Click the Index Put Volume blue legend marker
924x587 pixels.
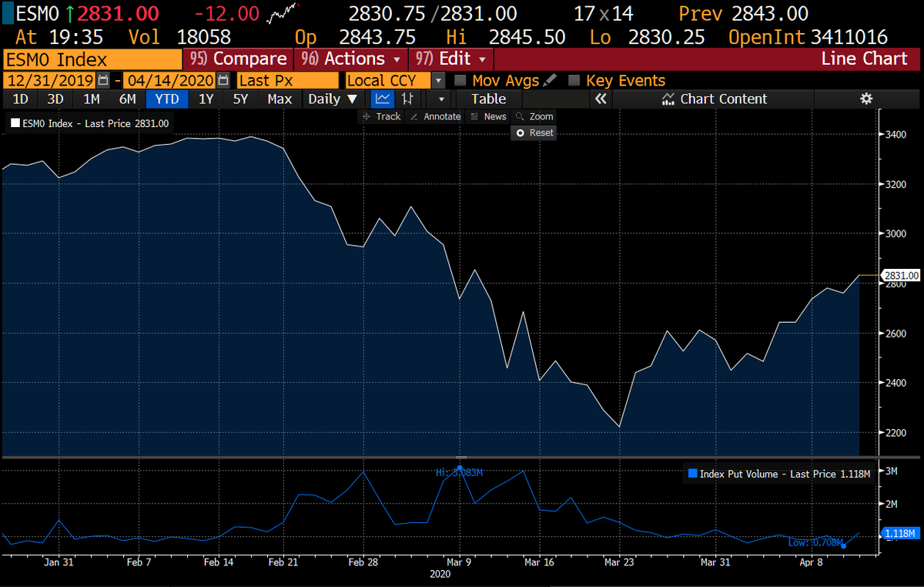pos(692,474)
